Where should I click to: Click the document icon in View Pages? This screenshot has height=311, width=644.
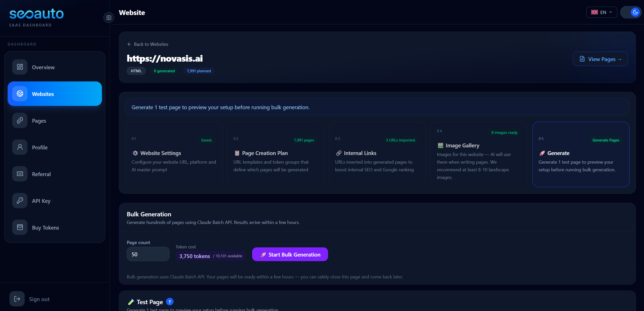click(x=582, y=59)
